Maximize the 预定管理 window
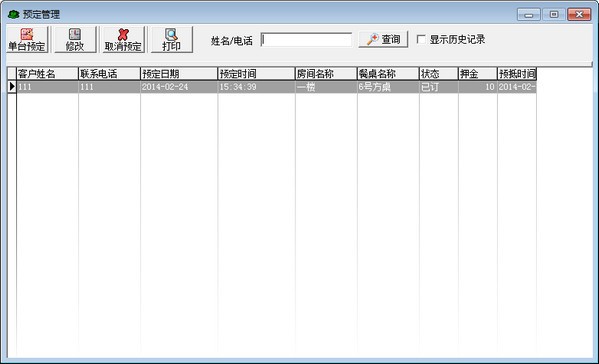This screenshot has height=364, width=599. (x=554, y=15)
